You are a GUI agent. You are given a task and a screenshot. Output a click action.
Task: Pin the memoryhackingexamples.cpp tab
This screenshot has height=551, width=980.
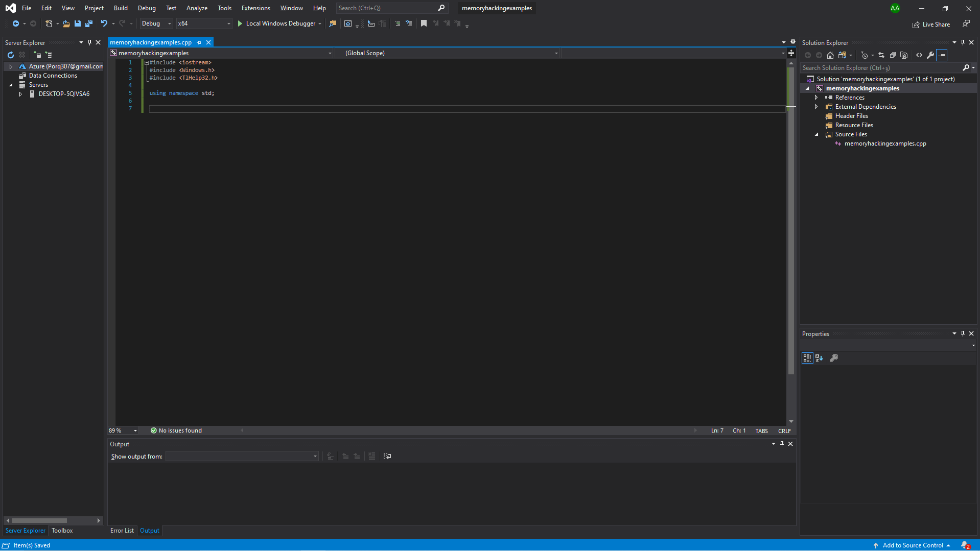(x=199, y=42)
